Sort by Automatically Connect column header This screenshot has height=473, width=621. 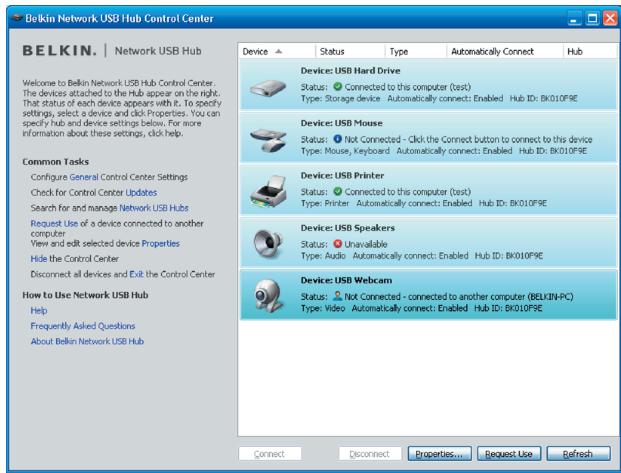505,51
